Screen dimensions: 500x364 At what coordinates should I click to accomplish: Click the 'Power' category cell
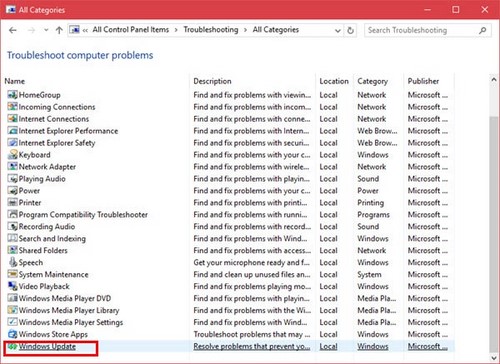point(368,191)
